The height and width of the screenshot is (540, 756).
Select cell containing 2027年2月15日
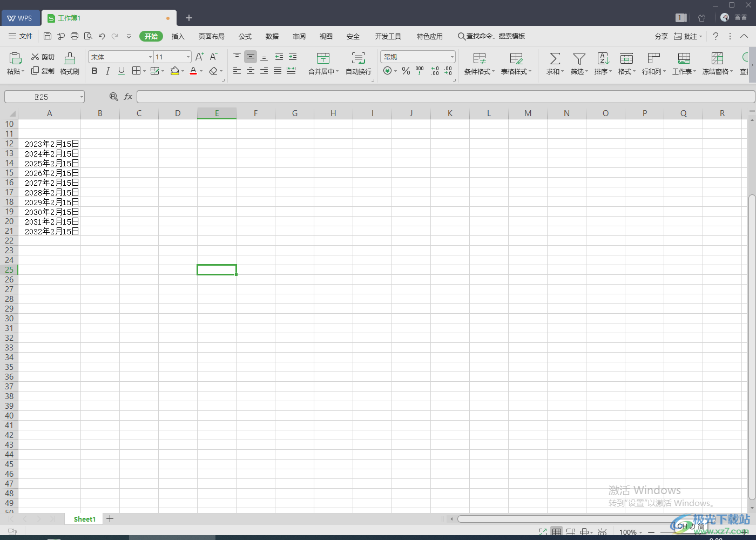(50, 183)
